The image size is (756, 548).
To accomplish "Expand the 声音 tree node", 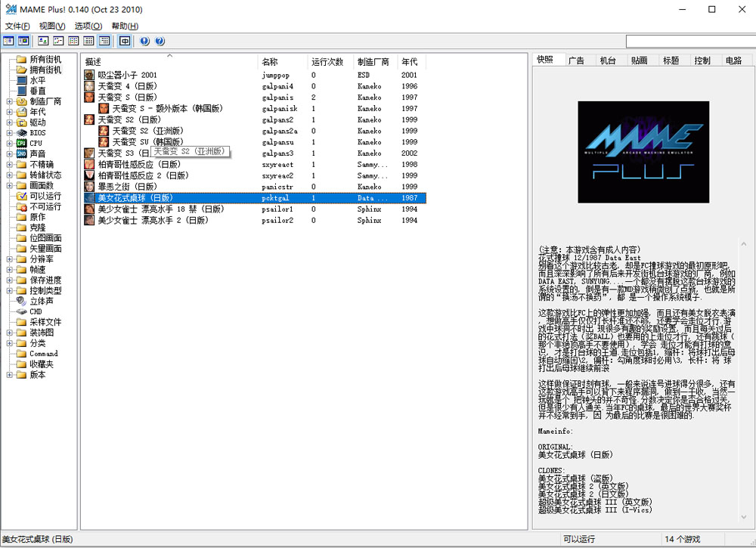I will click(x=9, y=153).
